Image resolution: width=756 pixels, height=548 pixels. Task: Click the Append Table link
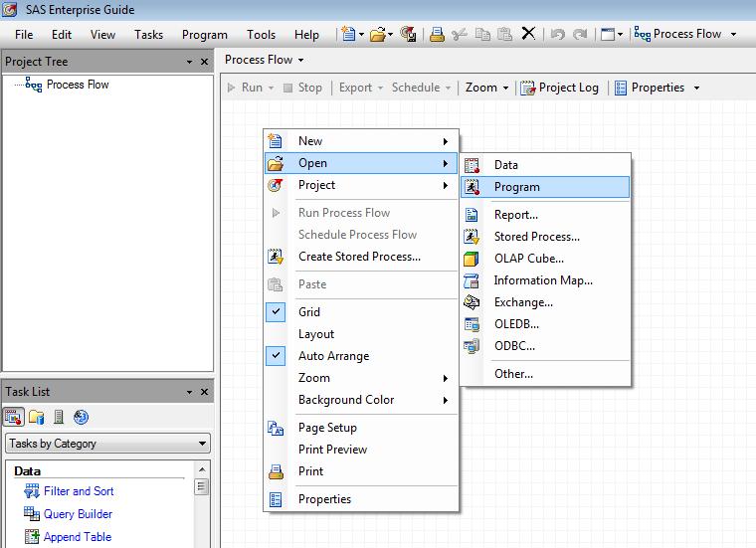(78, 536)
